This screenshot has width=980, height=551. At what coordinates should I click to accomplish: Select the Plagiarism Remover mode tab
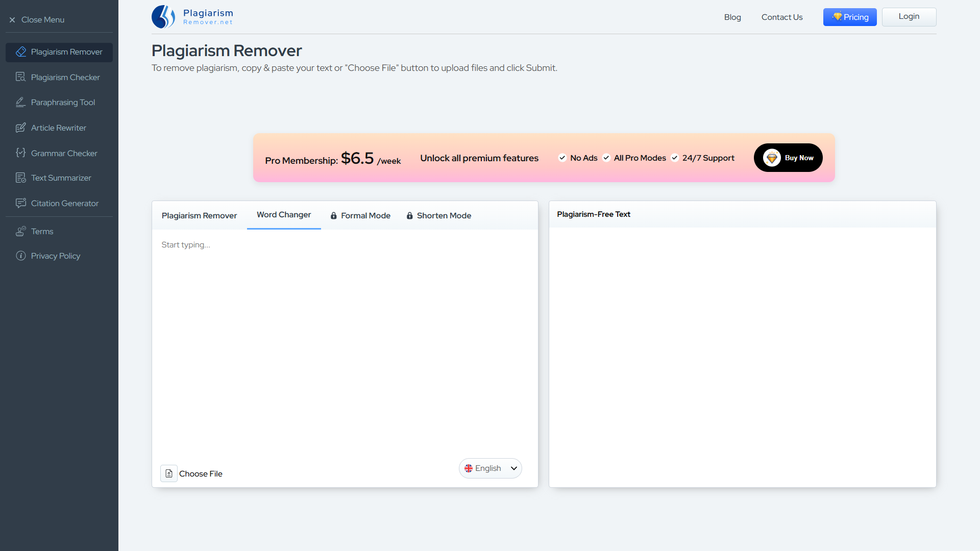point(199,215)
